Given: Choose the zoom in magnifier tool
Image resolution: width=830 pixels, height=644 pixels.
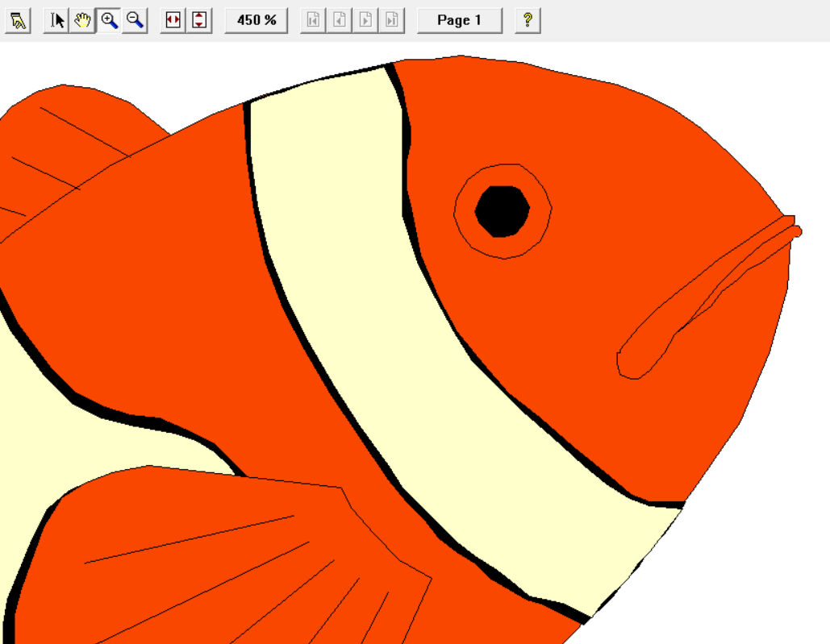Looking at the screenshot, I should 109,21.
